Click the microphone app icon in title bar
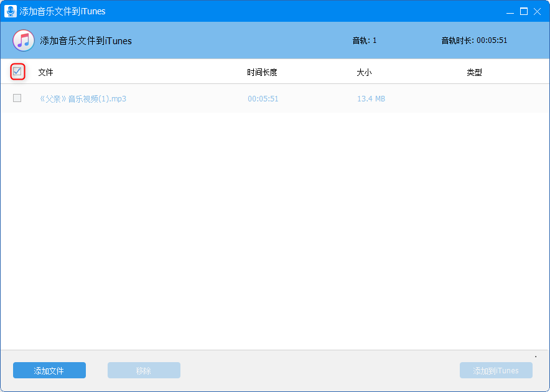Image resolution: width=550 pixels, height=392 pixels. (11, 11)
